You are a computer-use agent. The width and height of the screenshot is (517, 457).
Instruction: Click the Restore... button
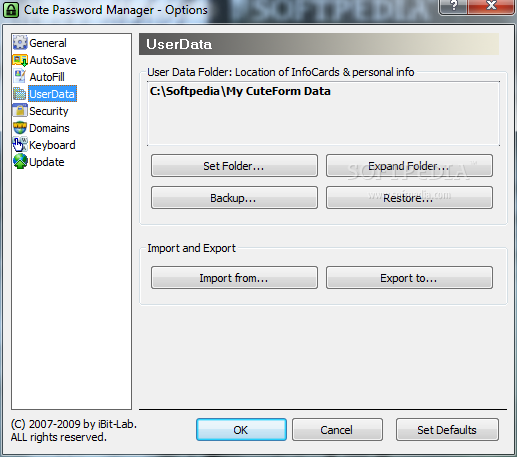pyautogui.click(x=409, y=198)
